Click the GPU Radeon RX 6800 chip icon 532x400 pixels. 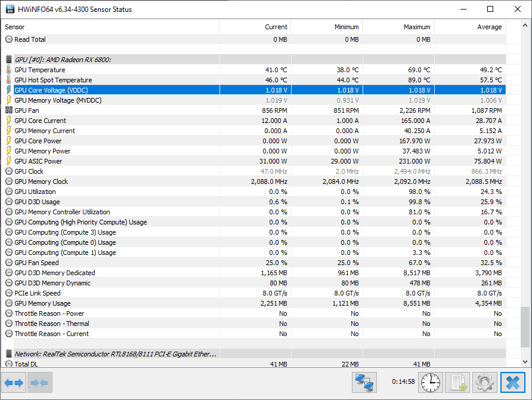pyautogui.click(x=9, y=60)
